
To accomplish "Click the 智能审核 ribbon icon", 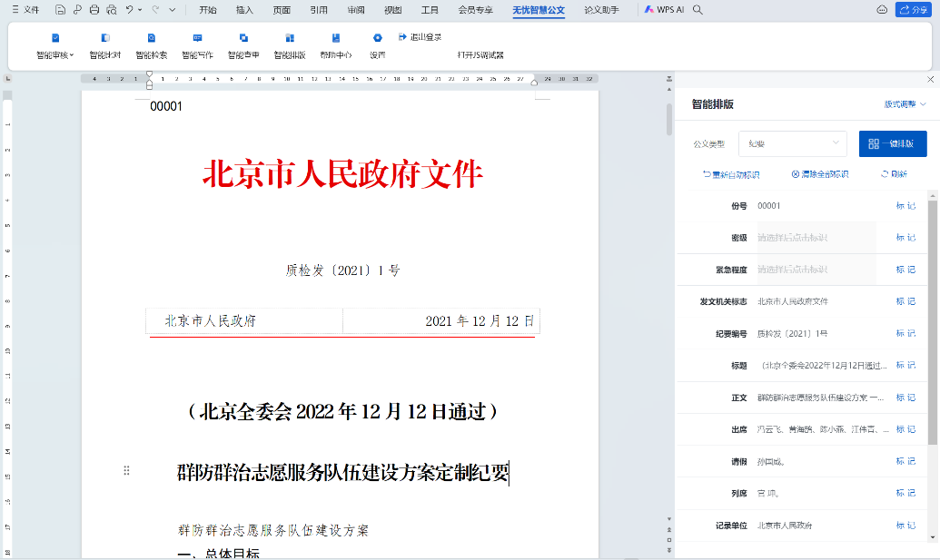I will click(55, 38).
